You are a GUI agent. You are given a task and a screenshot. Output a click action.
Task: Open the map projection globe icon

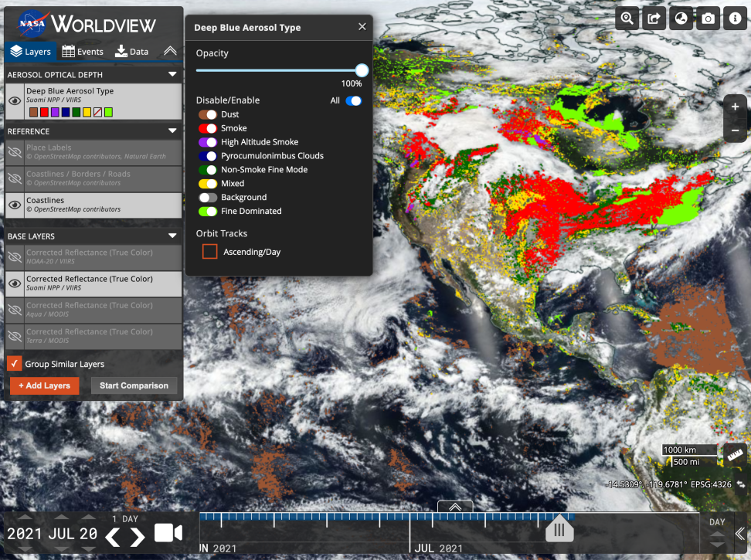(x=681, y=19)
